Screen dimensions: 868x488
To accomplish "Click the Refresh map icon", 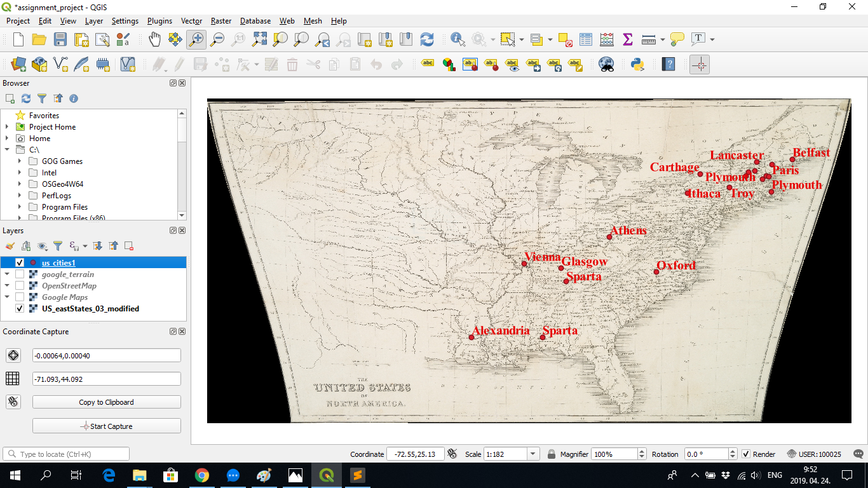I will point(427,39).
